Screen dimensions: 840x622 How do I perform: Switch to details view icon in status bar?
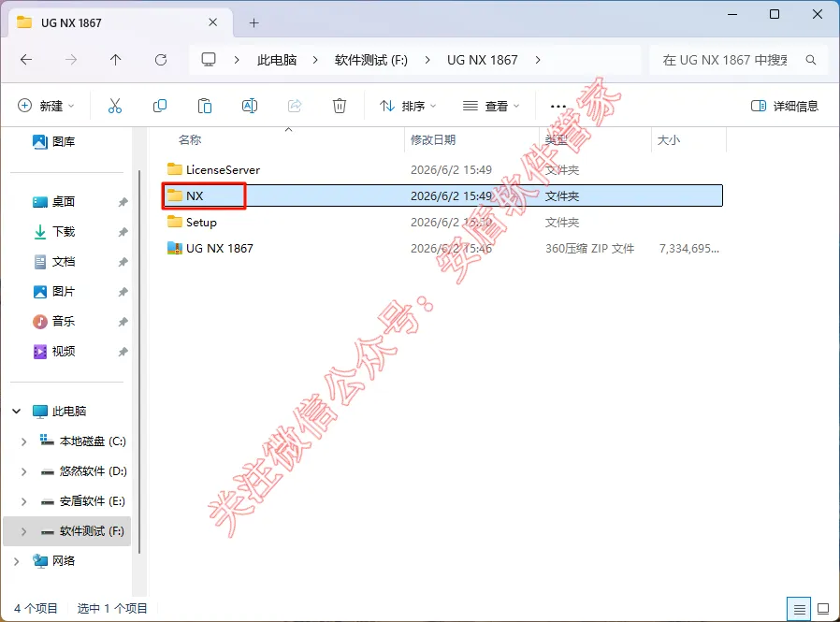(x=799, y=609)
